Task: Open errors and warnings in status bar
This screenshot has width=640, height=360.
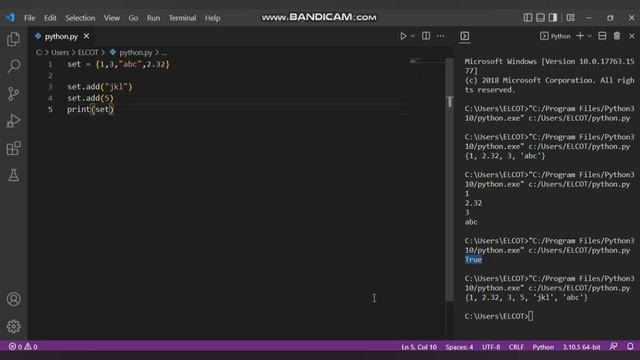Action: [23, 347]
